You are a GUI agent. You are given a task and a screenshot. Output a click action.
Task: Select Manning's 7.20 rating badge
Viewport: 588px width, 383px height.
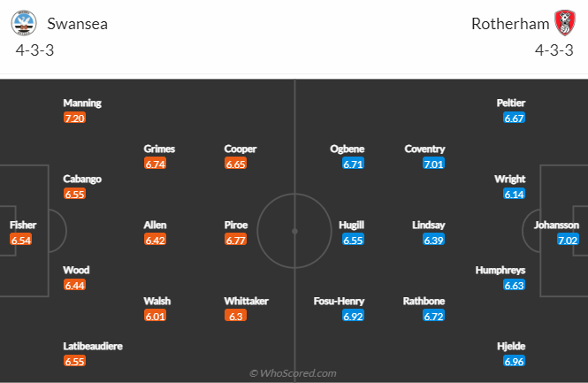(x=75, y=118)
